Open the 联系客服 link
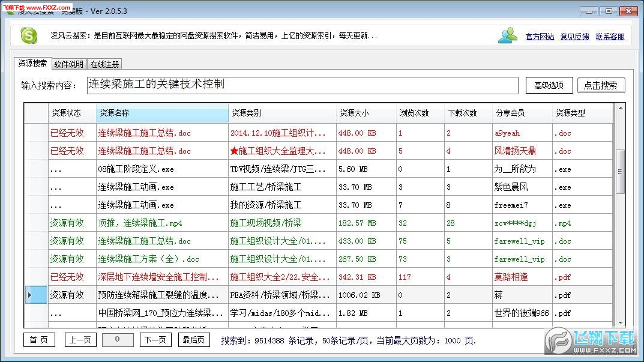 [610, 37]
